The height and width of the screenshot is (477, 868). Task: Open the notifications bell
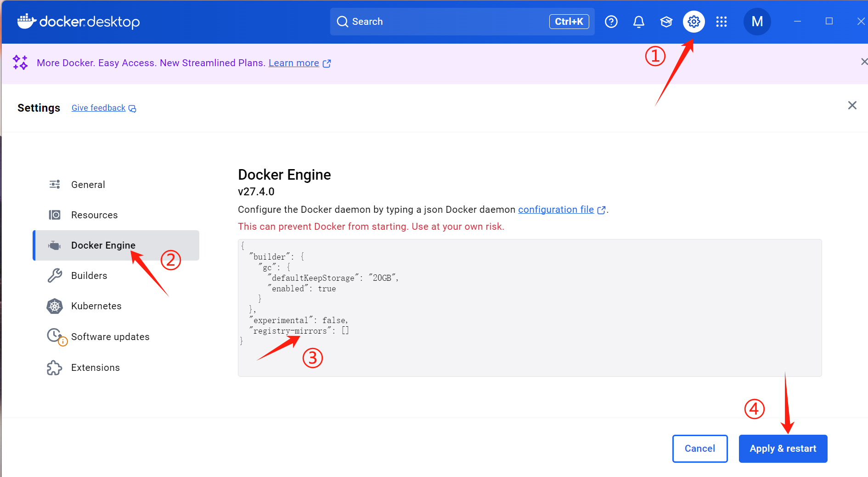(x=638, y=21)
